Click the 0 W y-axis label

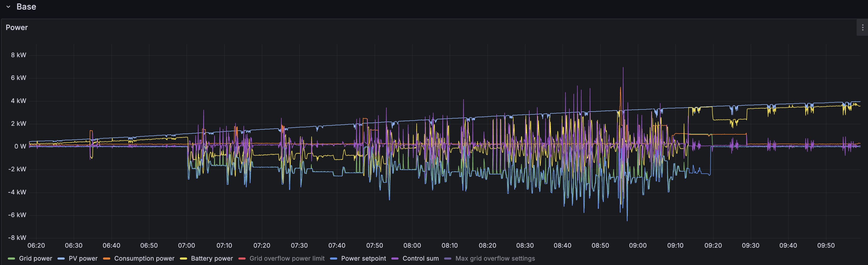(20, 146)
